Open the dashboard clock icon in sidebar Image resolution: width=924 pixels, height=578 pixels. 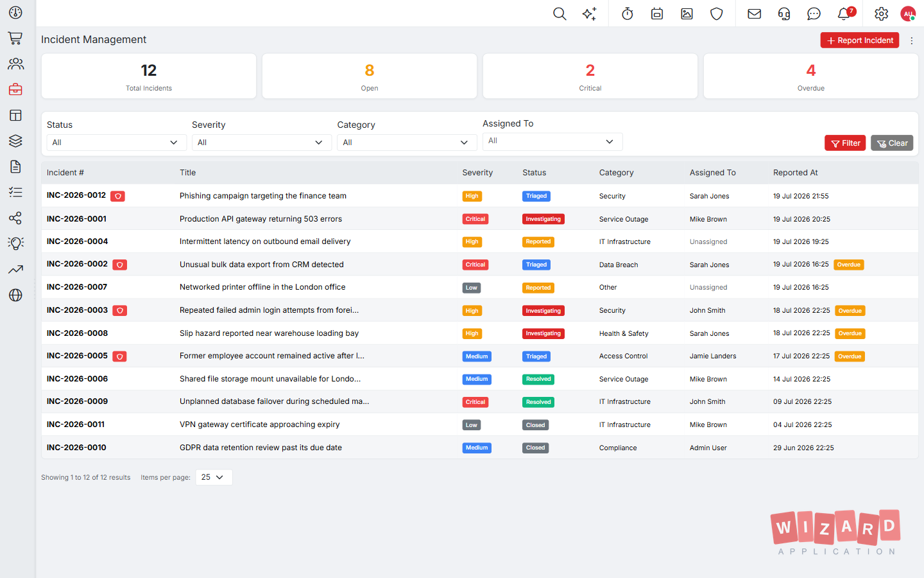pos(15,12)
